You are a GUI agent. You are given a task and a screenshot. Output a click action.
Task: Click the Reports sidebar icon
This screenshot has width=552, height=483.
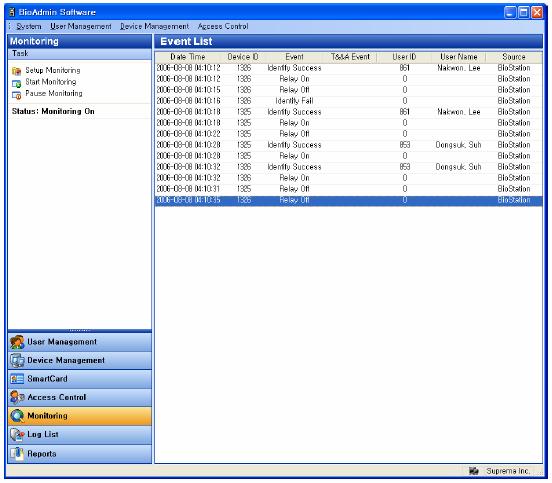tap(17, 454)
